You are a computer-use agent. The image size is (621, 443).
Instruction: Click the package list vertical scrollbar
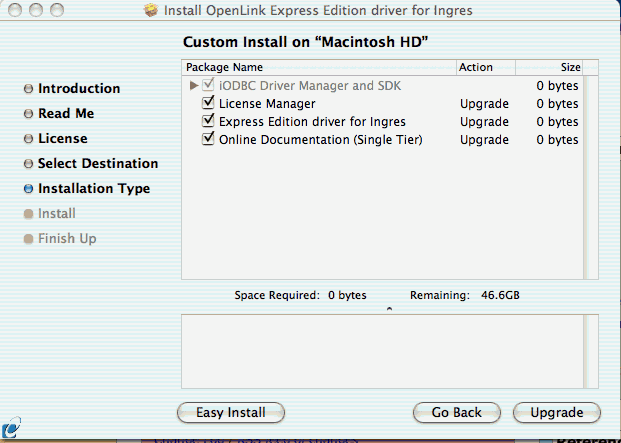click(591, 177)
